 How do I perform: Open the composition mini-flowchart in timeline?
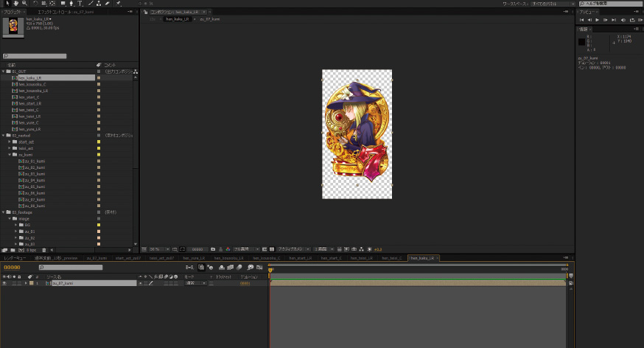189,267
